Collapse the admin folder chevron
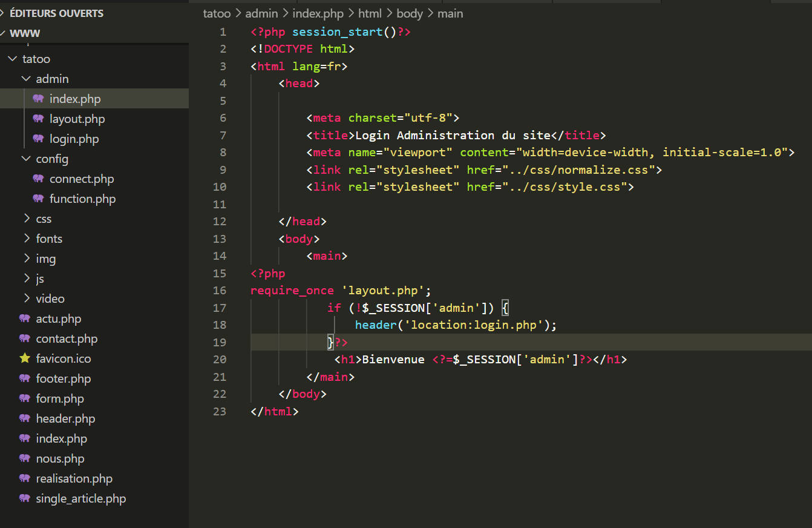The width and height of the screenshot is (812, 528). (26, 79)
